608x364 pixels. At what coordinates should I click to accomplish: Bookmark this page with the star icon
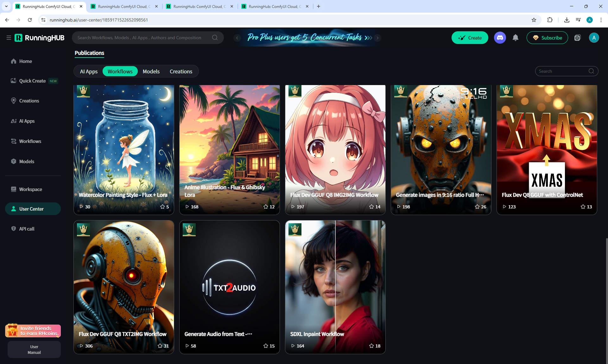(534, 20)
